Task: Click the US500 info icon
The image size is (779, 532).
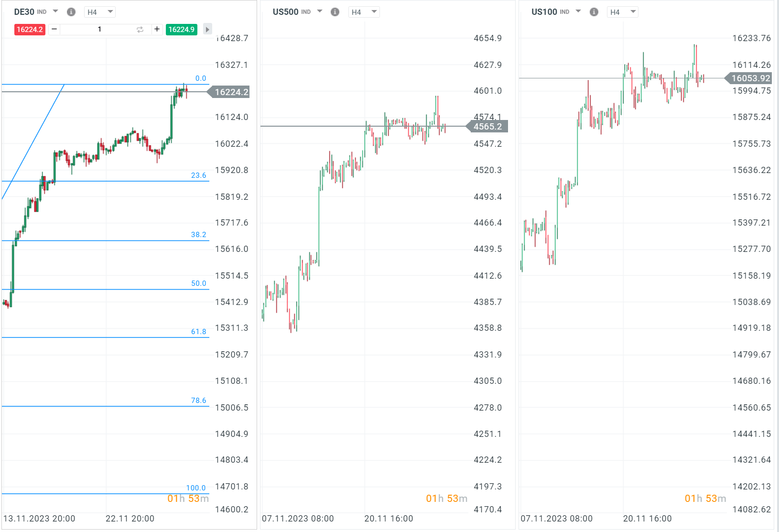Action: 335,12
